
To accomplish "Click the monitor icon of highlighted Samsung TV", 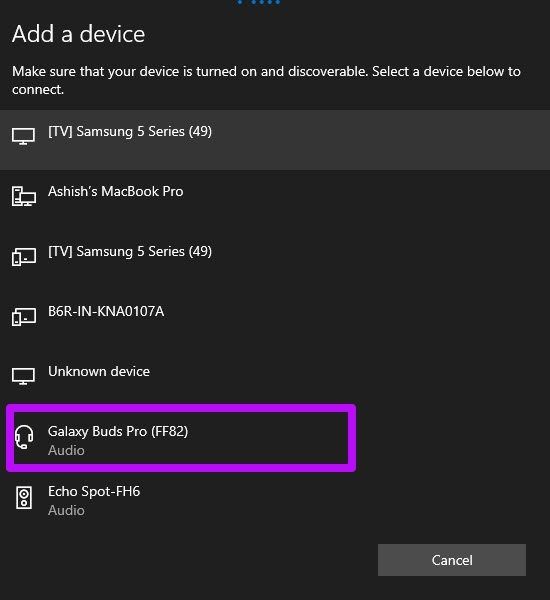I will (23, 136).
